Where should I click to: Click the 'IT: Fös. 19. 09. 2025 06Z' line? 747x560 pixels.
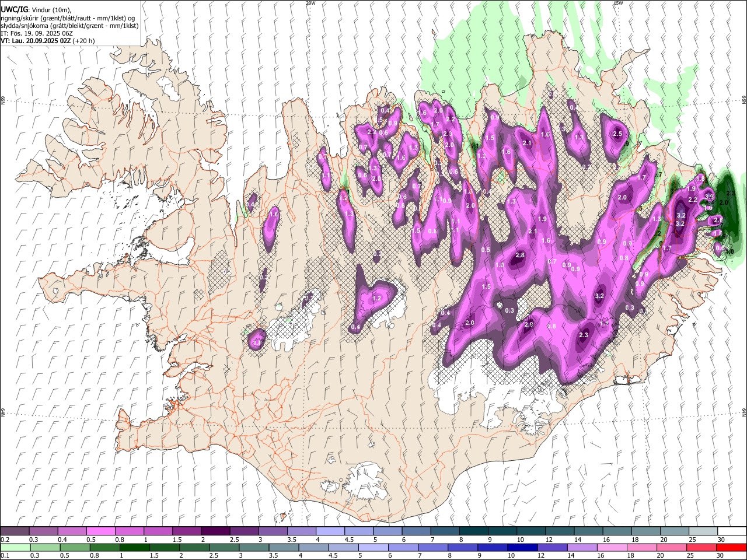37,33
